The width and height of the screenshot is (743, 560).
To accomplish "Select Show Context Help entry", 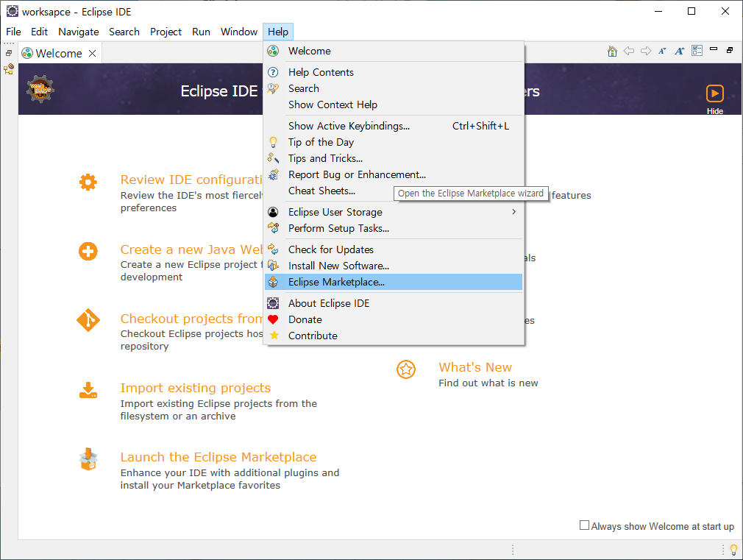I will [394, 104].
